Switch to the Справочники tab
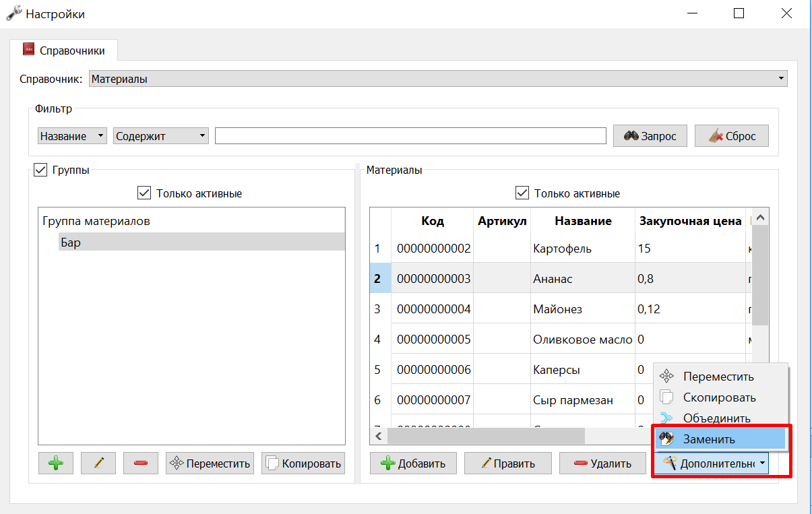This screenshot has width=812, height=514. click(64, 50)
